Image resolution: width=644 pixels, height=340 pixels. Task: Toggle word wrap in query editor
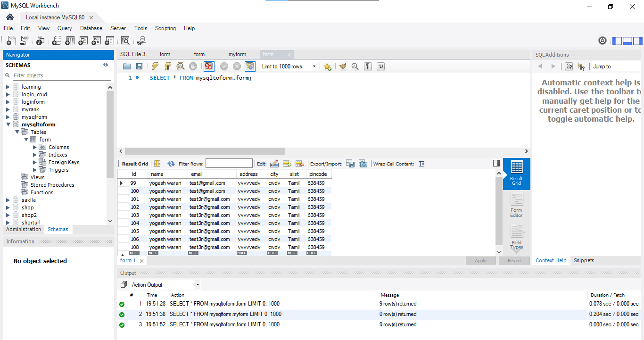point(380,66)
